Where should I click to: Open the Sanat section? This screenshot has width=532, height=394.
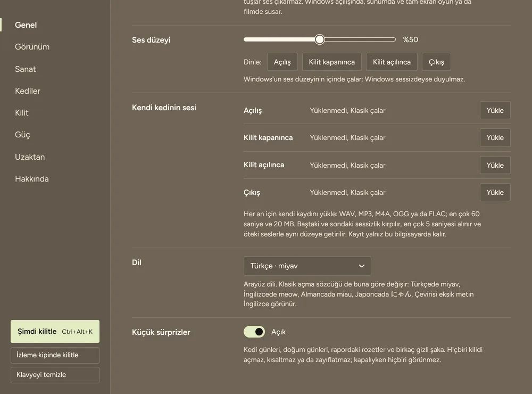[26, 69]
